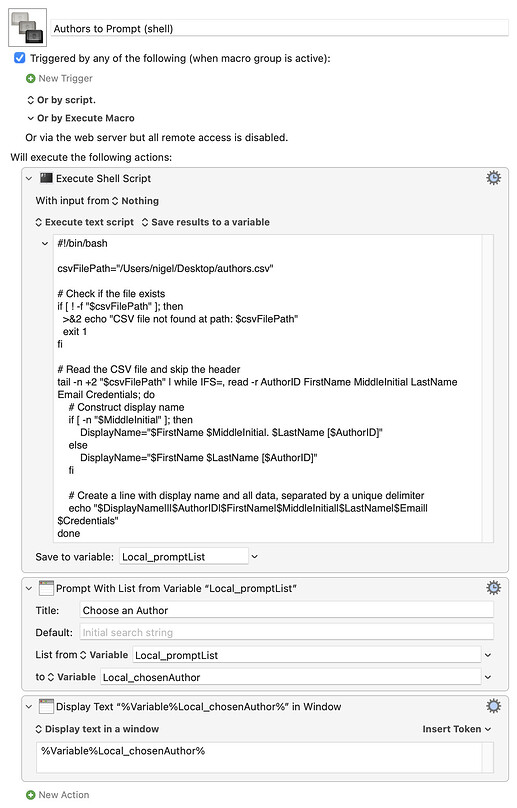Screen dimensions: 517x808
Task: Click the Display Text window icon
Action: [46, 706]
